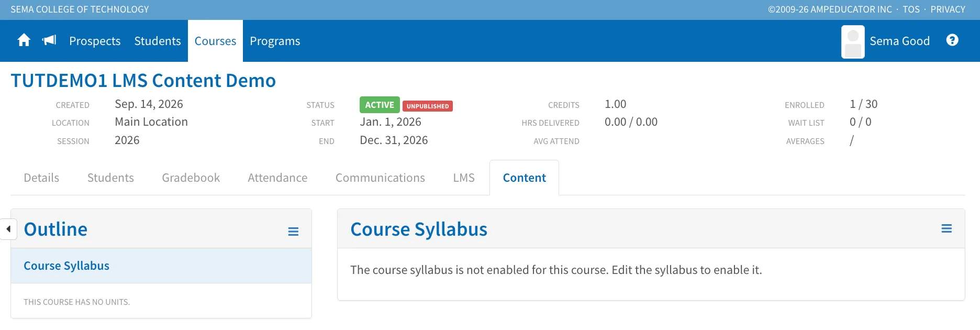Click the Main Location value

[x=151, y=122]
